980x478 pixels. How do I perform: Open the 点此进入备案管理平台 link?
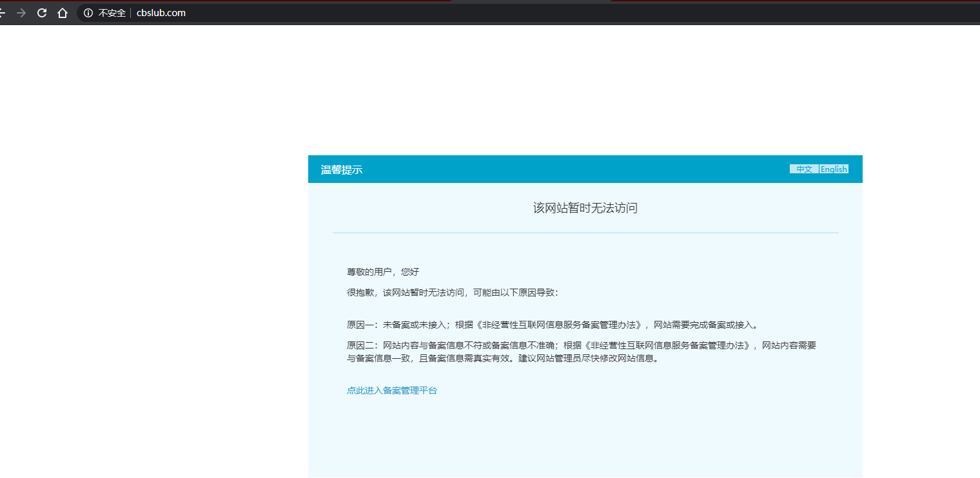point(391,390)
